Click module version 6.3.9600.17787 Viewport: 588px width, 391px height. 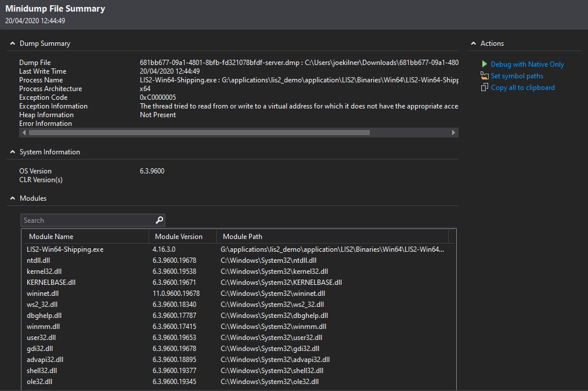pyautogui.click(x=174, y=316)
